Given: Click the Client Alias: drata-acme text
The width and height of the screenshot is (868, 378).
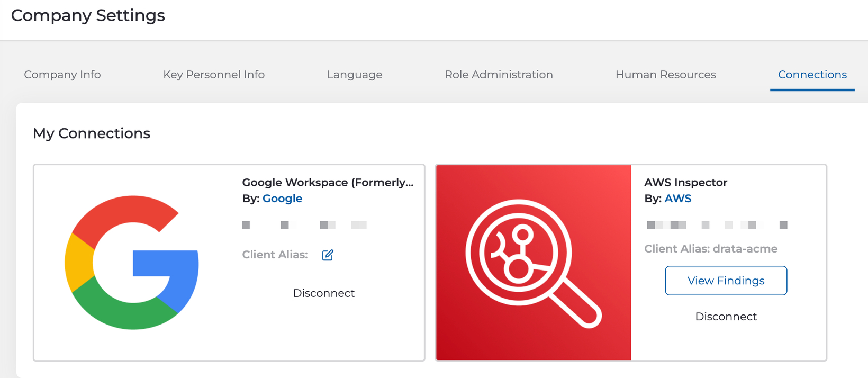Looking at the screenshot, I should 711,249.
